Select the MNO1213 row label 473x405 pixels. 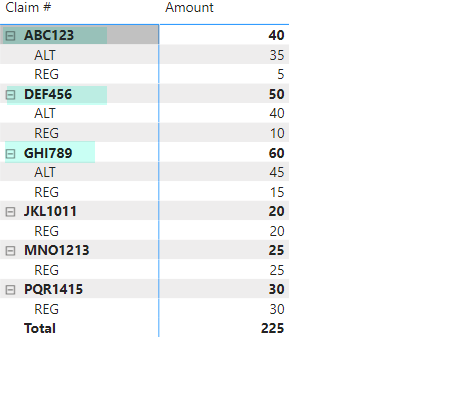57,250
